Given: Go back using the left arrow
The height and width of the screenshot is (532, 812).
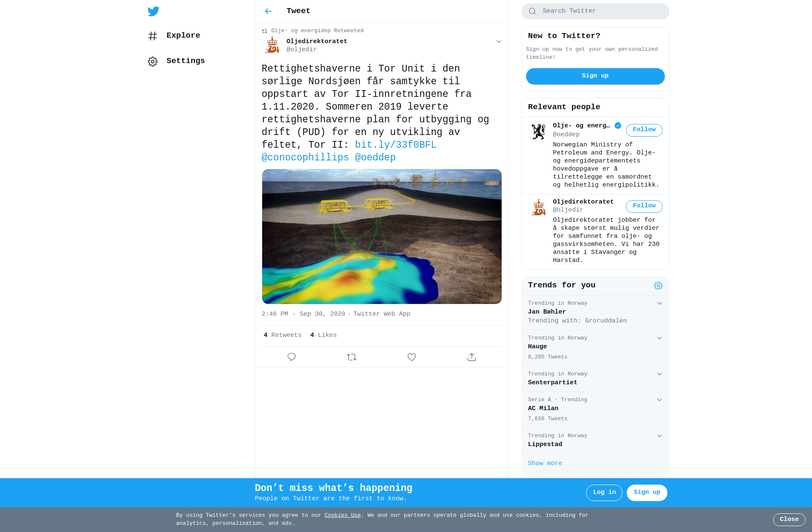Looking at the screenshot, I should pyautogui.click(x=268, y=11).
